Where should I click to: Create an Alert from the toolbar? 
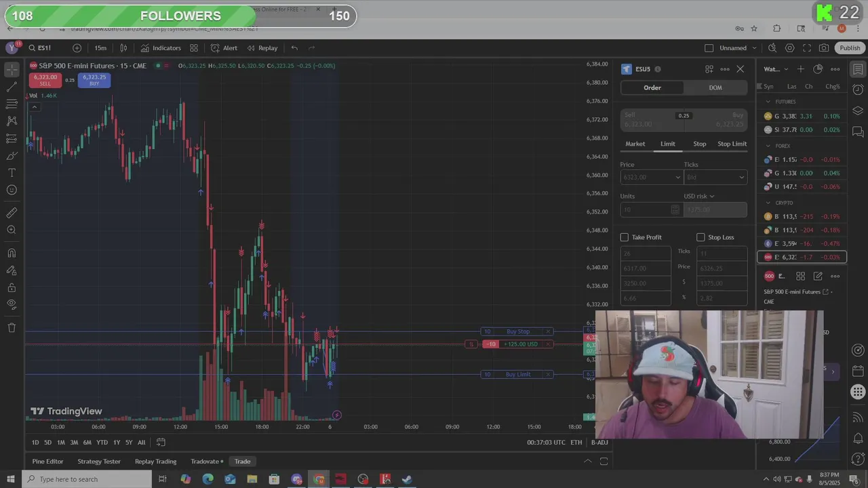pyautogui.click(x=224, y=48)
